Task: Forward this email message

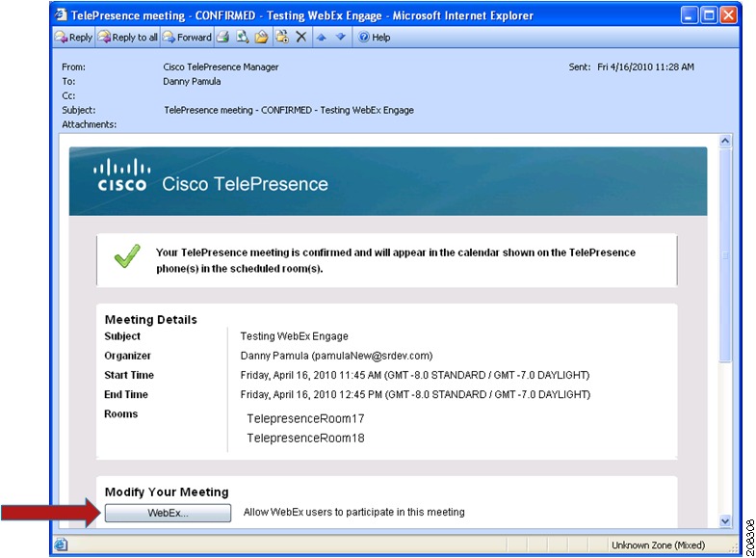Action: [187, 38]
